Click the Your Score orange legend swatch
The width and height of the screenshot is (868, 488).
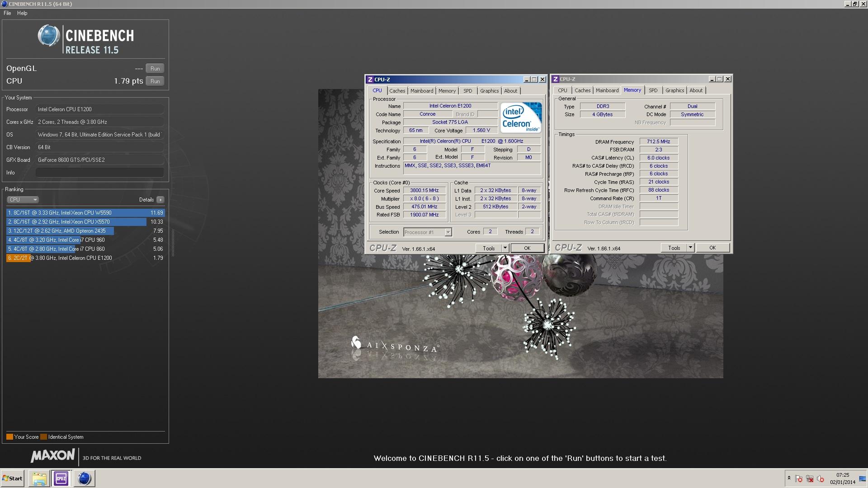point(9,437)
